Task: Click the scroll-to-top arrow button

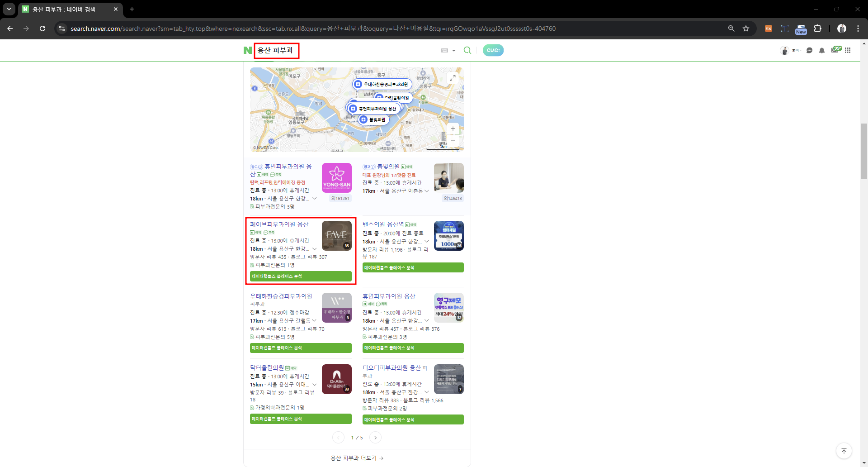Action: tap(844, 451)
